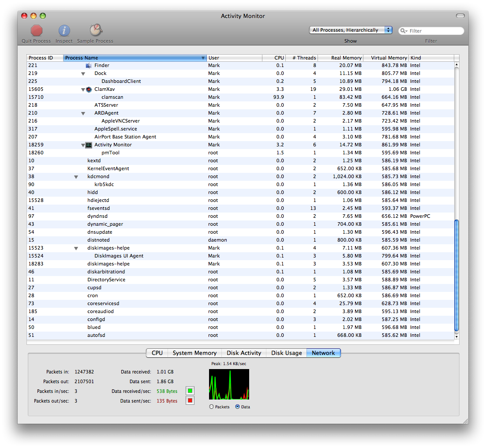Click the scrollbar down arrow
486x448 pixels.
coord(456,337)
